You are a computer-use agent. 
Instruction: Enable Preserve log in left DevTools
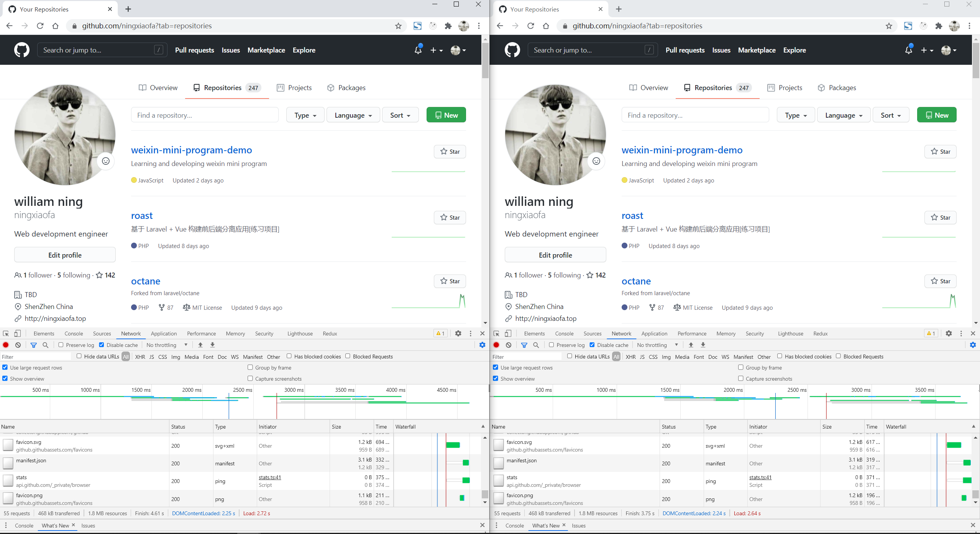tap(61, 345)
